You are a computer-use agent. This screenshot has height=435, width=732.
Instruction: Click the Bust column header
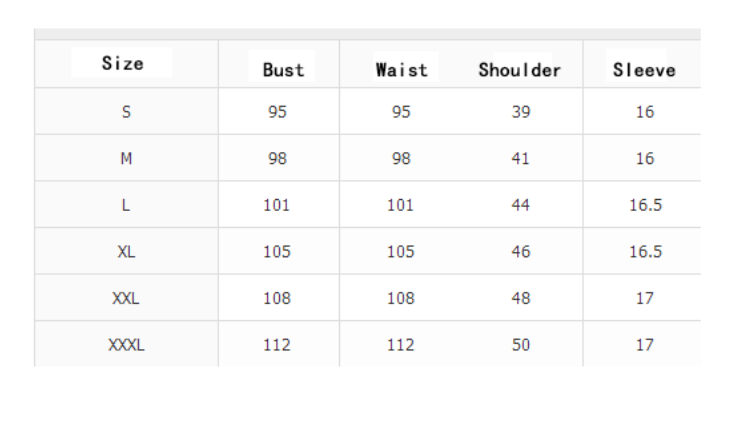283,70
